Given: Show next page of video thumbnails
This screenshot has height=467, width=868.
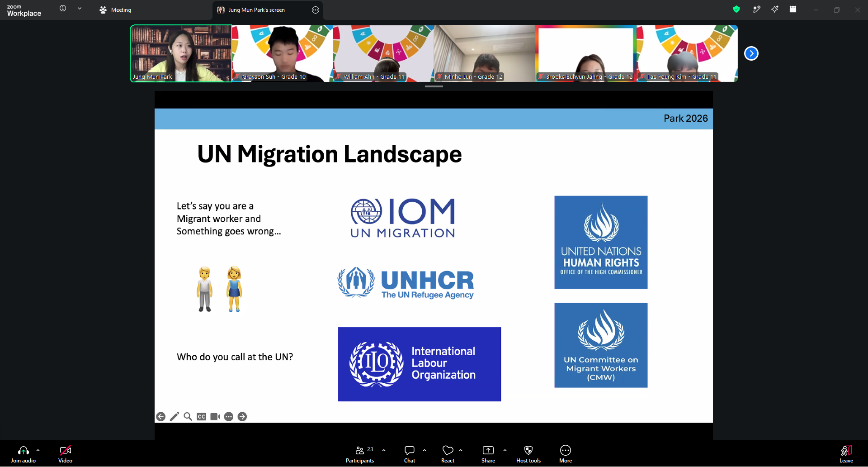Looking at the screenshot, I should click(751, 53).
